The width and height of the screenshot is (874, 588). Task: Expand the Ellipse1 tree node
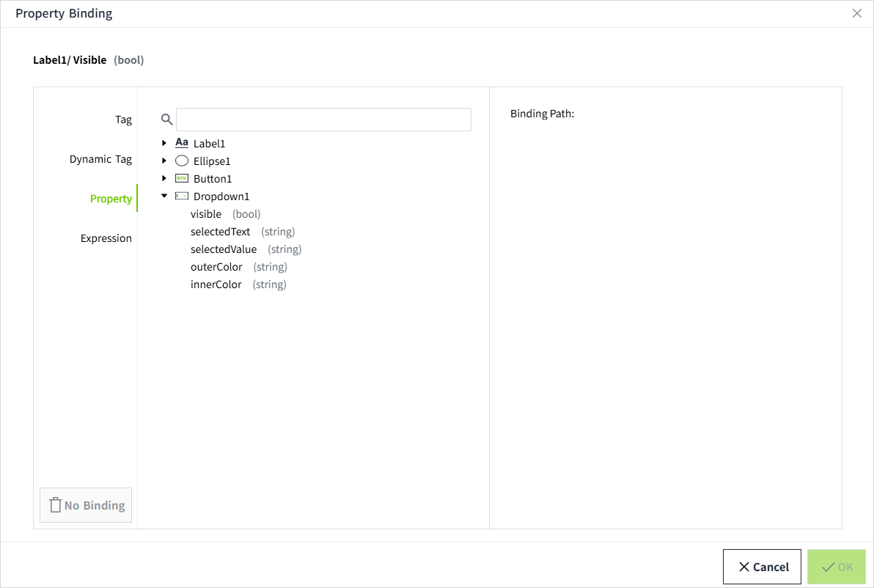pos(164,161)
